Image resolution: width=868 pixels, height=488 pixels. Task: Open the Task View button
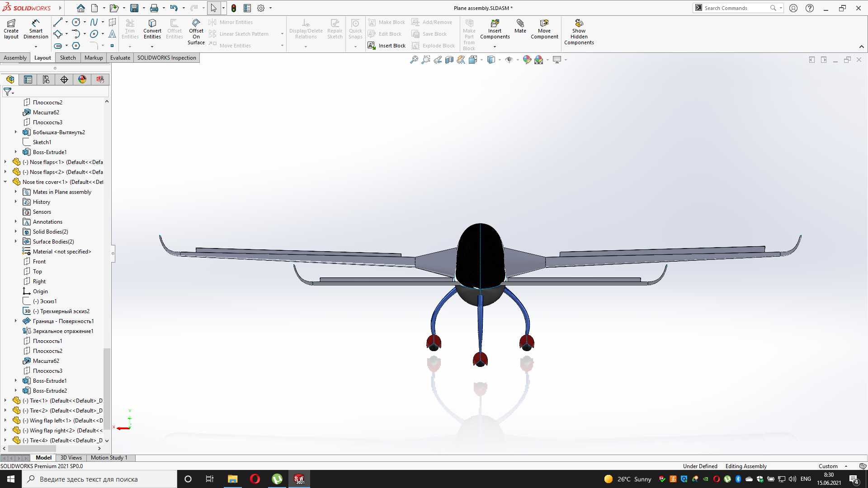(x=209, y=479)
